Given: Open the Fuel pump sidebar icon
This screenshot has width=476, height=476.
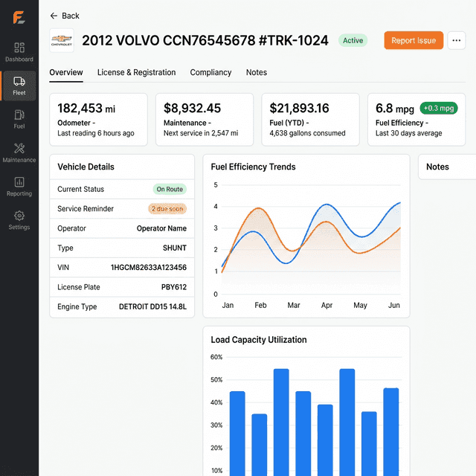Looking at the screenshot, I should tap(19, 115).
